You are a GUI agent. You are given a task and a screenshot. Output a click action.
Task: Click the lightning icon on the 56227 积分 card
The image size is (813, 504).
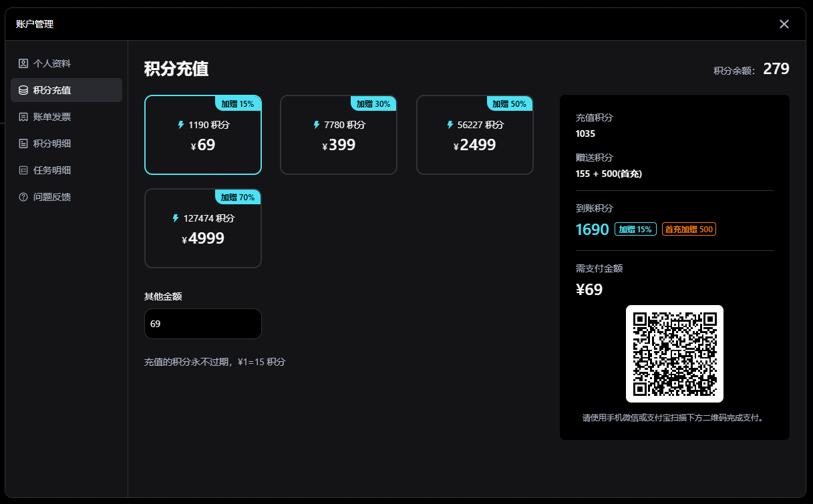click(450, 125)
